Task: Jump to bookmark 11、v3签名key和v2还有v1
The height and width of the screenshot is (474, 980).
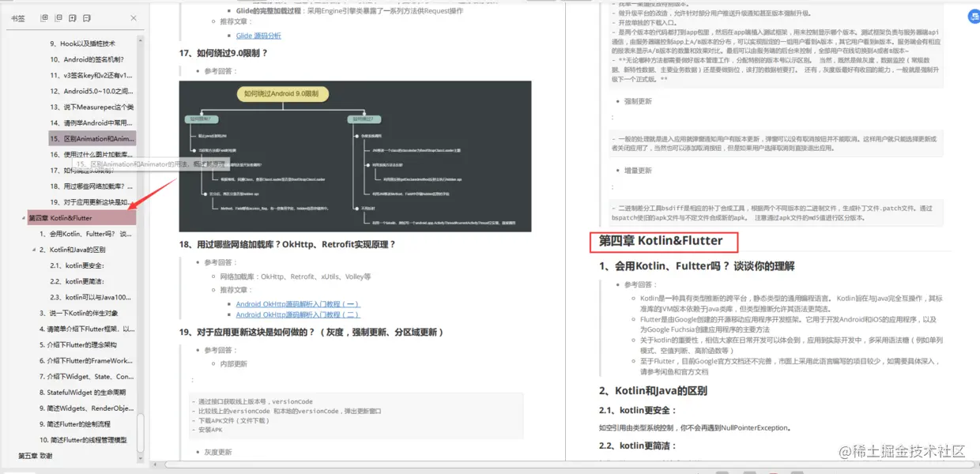Action: point(91,75)
